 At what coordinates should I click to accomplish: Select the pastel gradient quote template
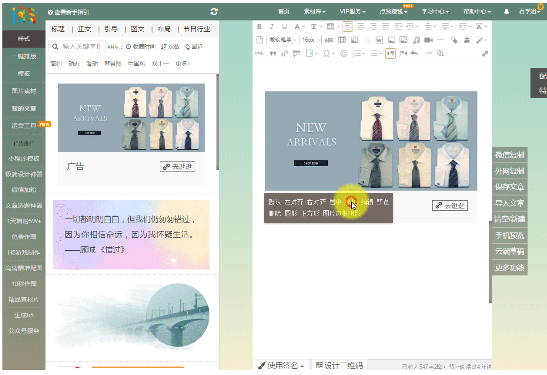tap(131, 235)
